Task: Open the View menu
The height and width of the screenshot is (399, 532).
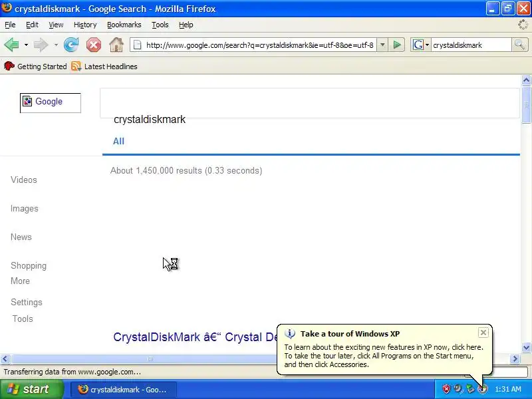Action: (56, 25)
